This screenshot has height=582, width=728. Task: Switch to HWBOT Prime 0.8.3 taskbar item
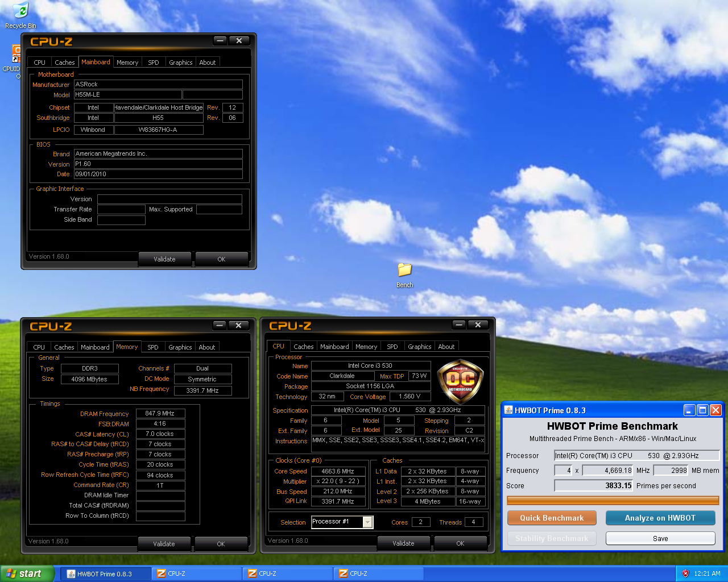tap(106, 574)
